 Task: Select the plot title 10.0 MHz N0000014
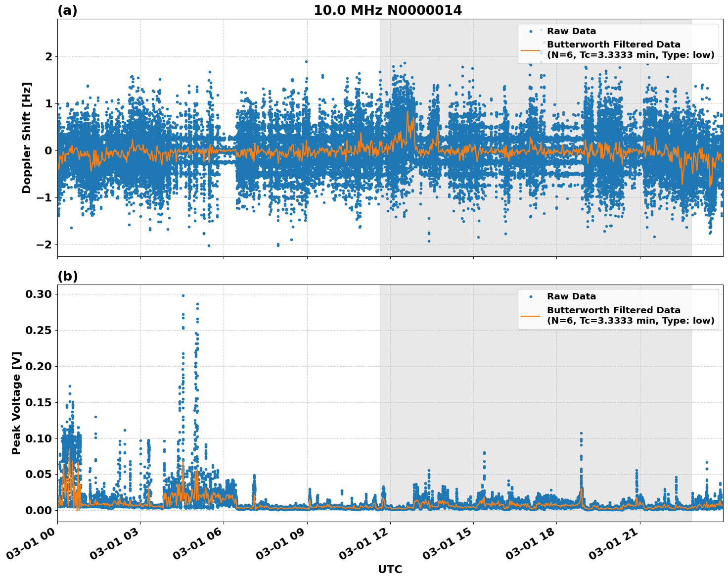click(x=389, y=9)
